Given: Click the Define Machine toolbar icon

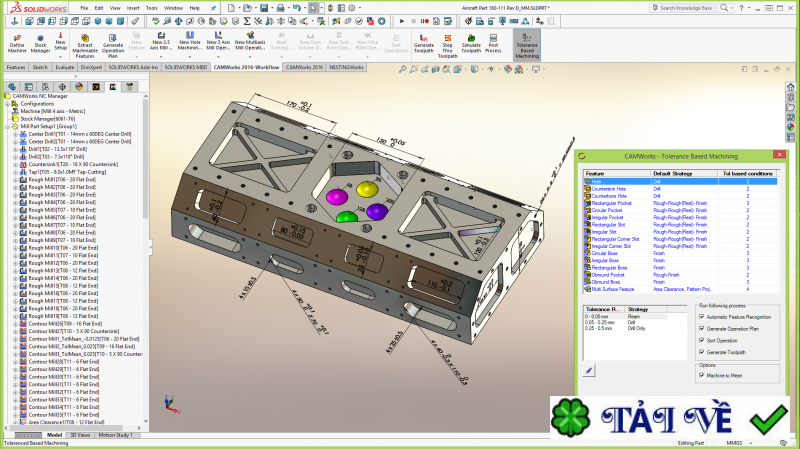Looking at the screenshot, I should point(17,41).
